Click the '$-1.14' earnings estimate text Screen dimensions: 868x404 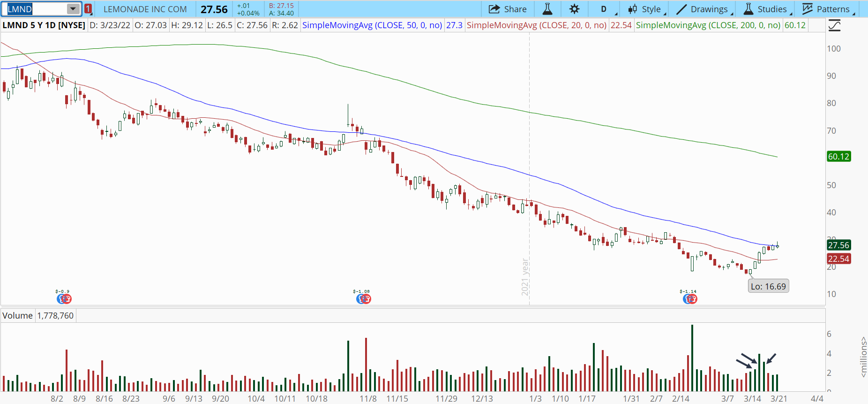[688, 291]
